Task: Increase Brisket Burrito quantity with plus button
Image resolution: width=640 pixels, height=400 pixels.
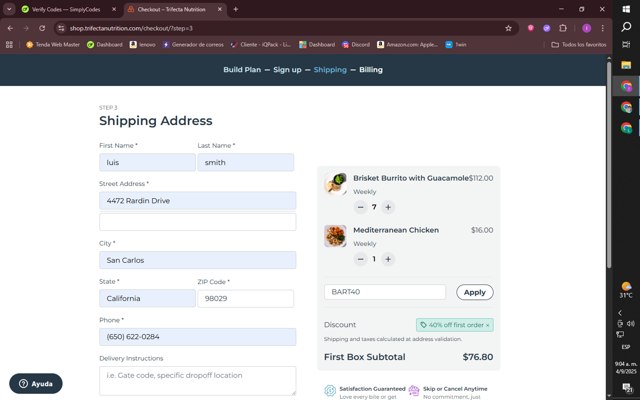Action: coord(388,207)
